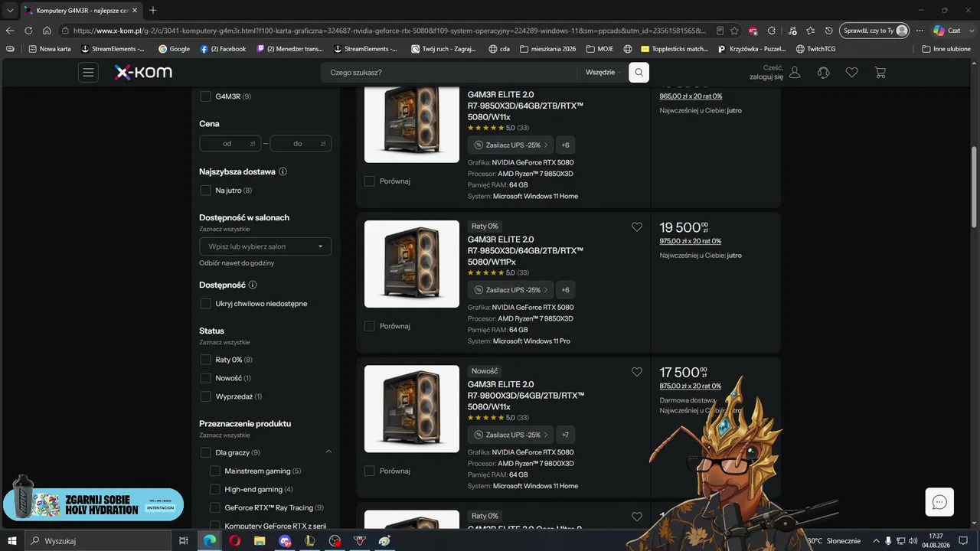The image size is (980, 551).
Task: Tick Porównaj for the Windows 11 Pro computer
Action: 370,326
